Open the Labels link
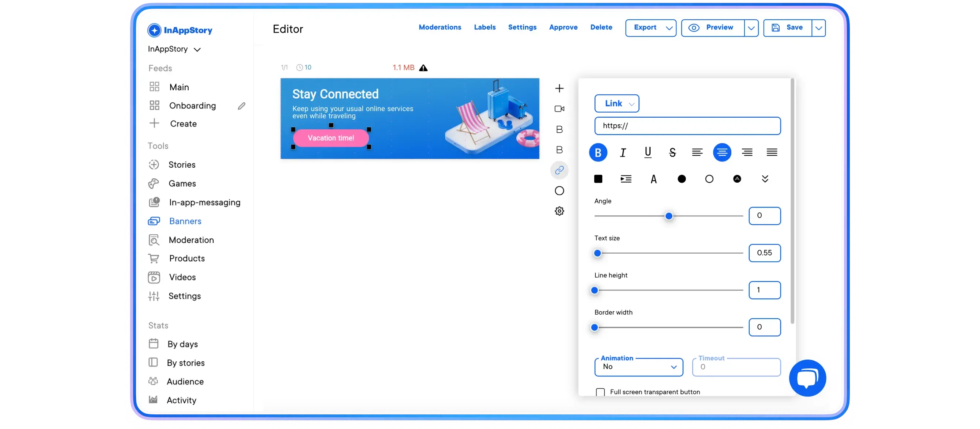Image resolution: width=980 pixels, height=429 pixels. click(485, 27)
